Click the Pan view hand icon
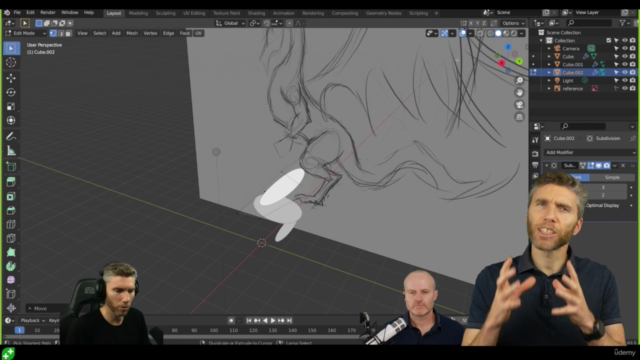The height and width of the screenshot is (360, 640). 519,93
